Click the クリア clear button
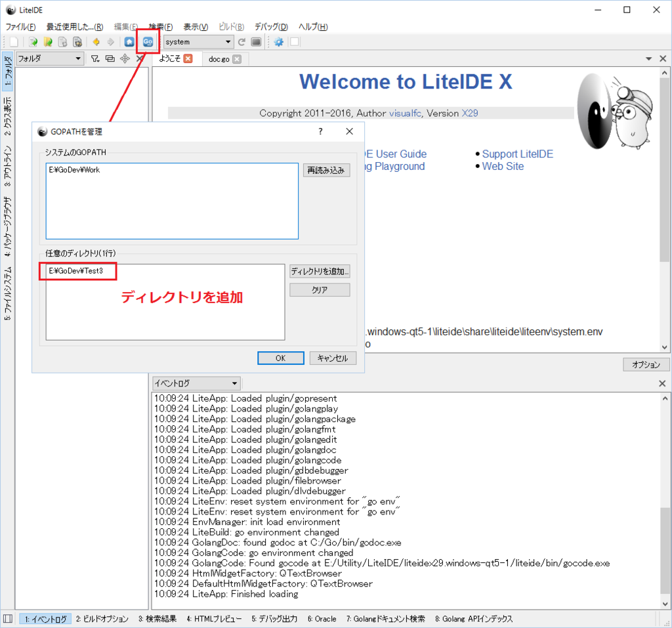The image size is (672, 628). coord(320,290)
